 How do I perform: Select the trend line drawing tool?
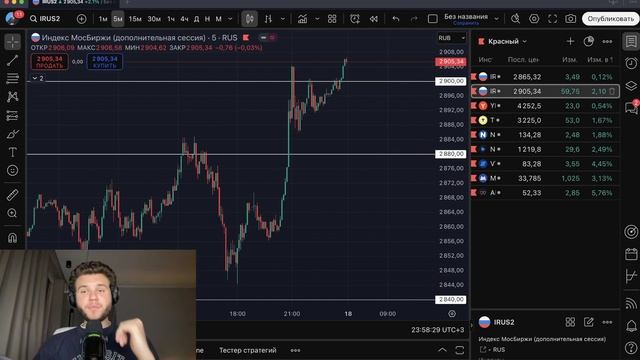(13, 60)
